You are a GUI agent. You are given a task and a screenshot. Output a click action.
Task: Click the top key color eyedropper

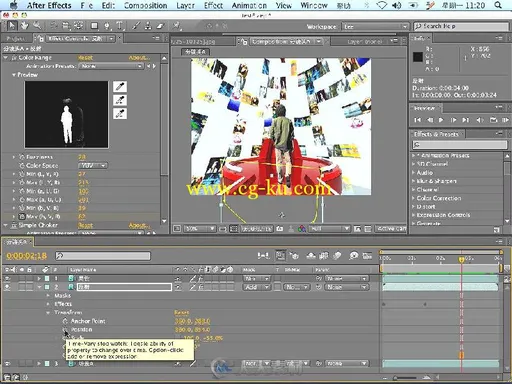(x=120, y=86)
